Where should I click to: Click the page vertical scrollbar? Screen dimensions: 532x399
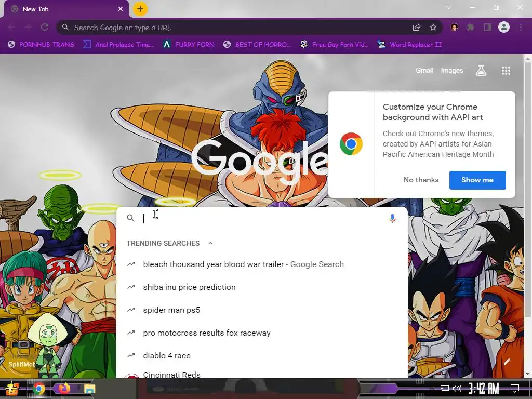coord(528,190)
